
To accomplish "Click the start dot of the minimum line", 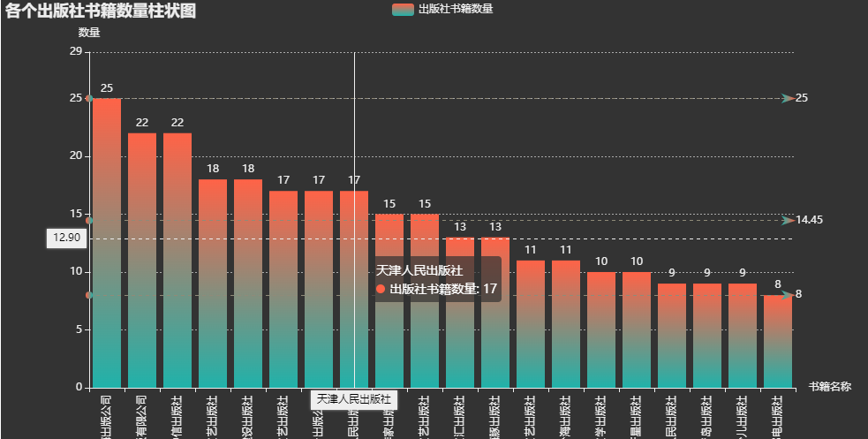I will click(89, 295).
